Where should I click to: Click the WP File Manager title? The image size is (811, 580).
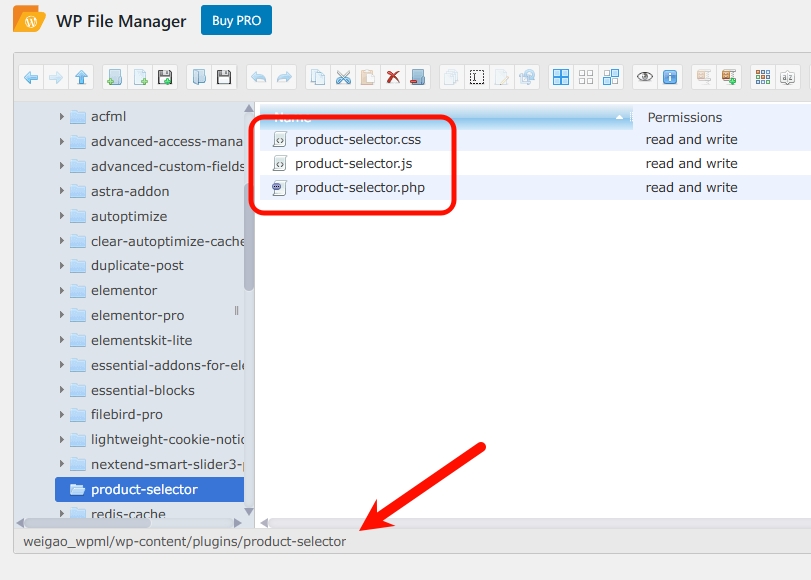pos(121,21)
